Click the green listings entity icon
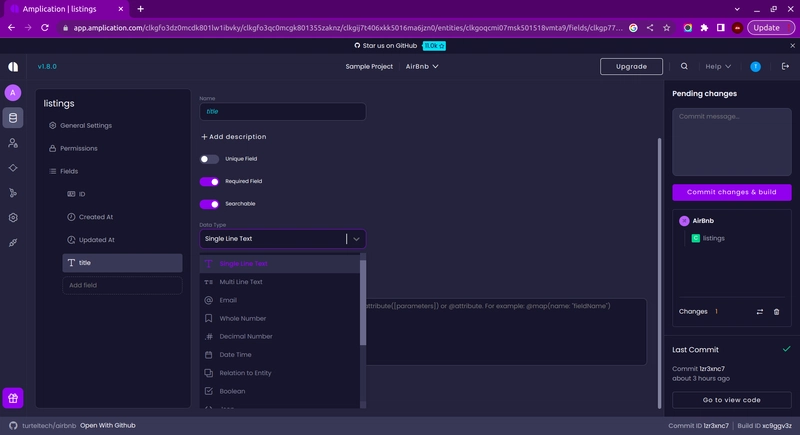Screen dimensions: 800x435 (x=695, y=238)
